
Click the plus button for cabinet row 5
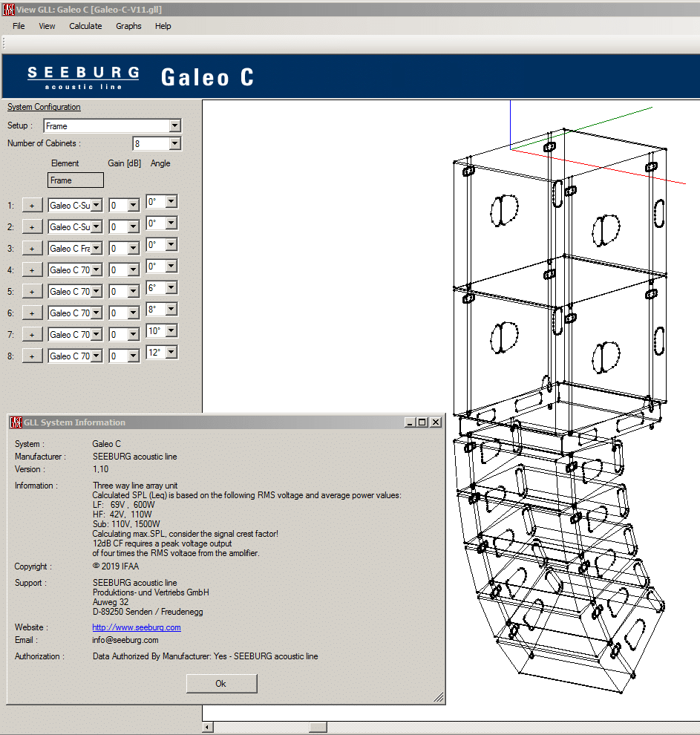32,292
